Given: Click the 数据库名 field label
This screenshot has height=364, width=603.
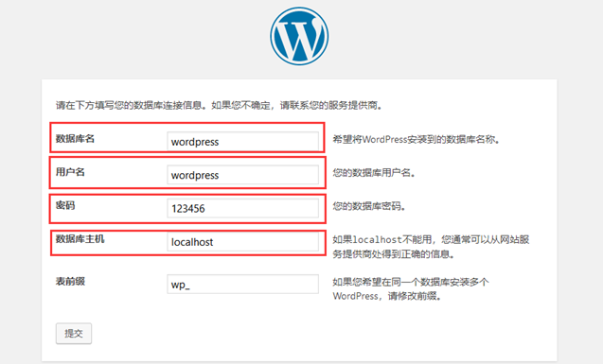Looking at the screenshot, I should [75, 139].
